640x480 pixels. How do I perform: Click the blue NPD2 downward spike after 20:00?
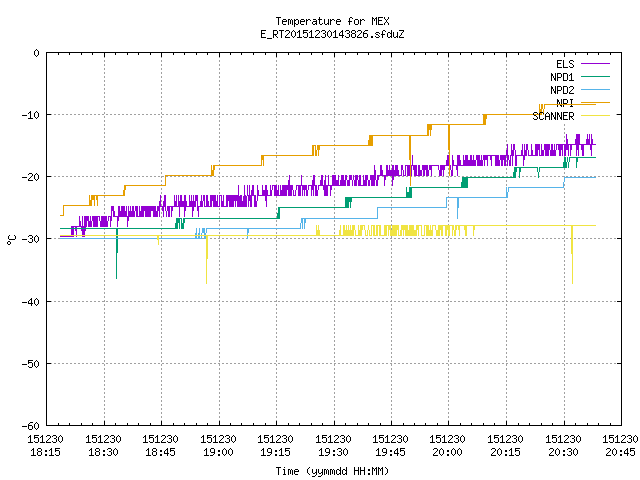click(x=458, y=208)
